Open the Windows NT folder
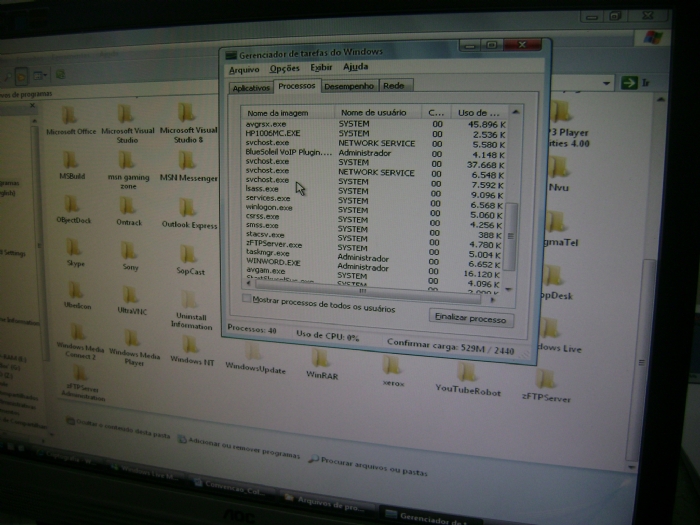700x525 pixels. point(192,351)
